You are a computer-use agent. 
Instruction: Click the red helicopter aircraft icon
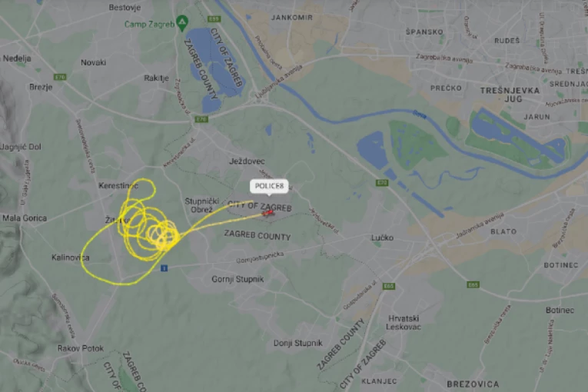pyautogui.click(x=268, y=213)
